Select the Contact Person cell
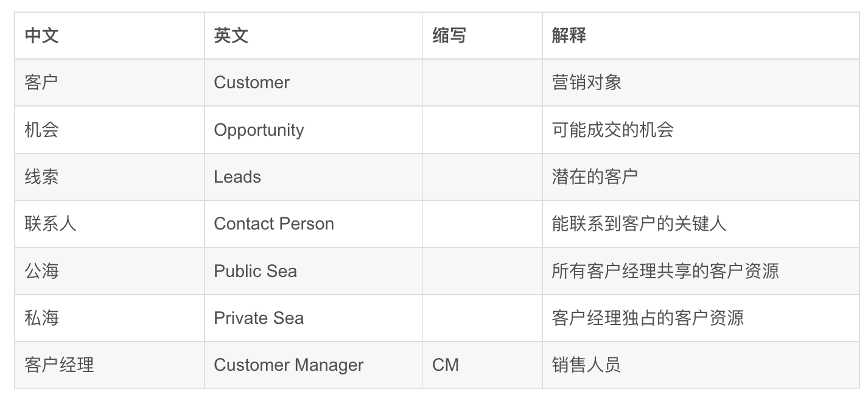The width and height of the screenshot is (868, 414). coord(313,223)
